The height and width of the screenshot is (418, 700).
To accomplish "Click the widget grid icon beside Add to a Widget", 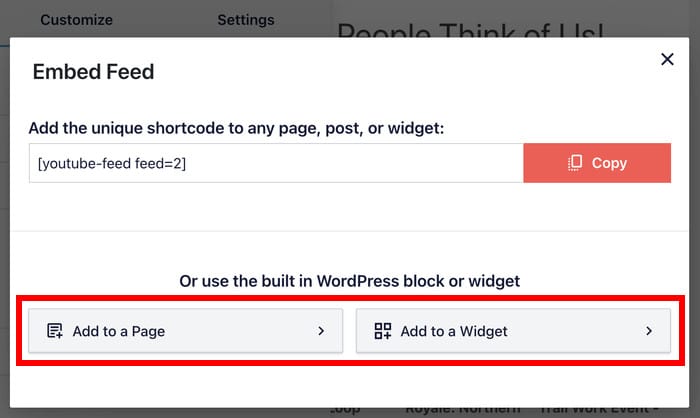I will point(382,331).
